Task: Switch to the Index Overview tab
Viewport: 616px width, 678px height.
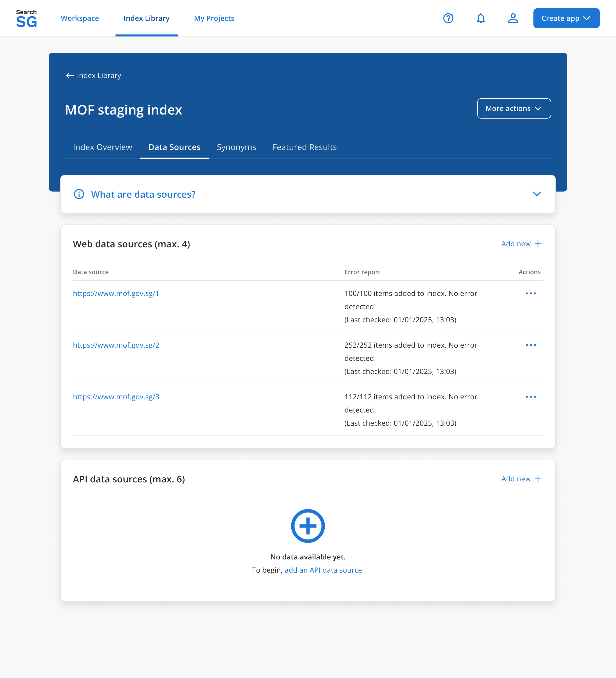Action: 102,147
